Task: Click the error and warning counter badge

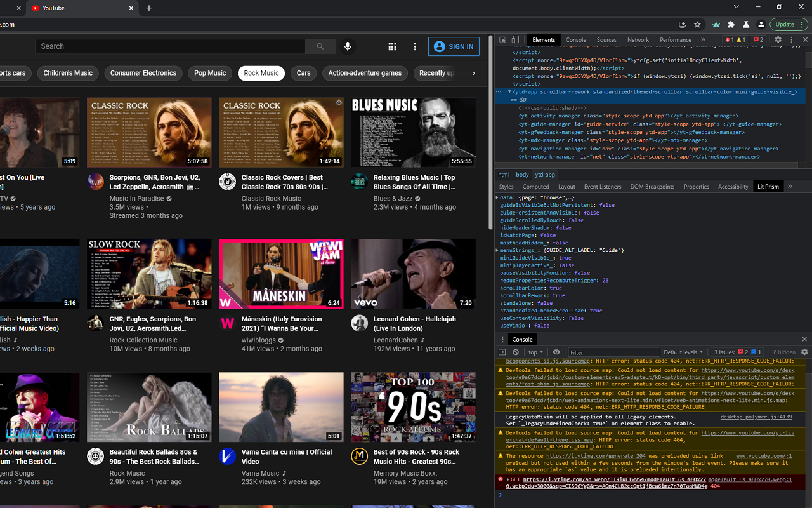Action: pyautogui.click(x=736, y=39)
